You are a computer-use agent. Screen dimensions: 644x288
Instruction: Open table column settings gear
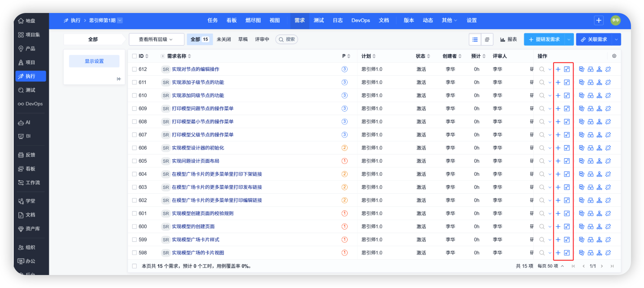click(x=614, y=56)
